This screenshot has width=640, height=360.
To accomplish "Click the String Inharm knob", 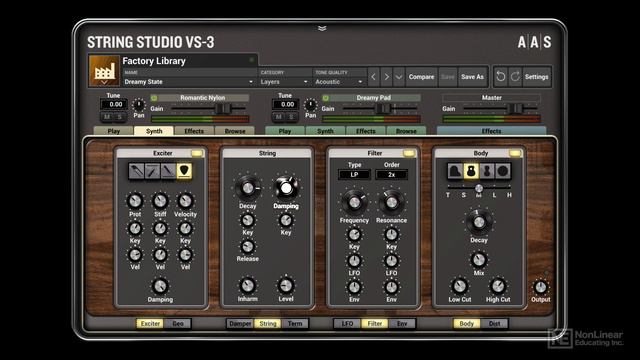I will (x=247, y=286).
